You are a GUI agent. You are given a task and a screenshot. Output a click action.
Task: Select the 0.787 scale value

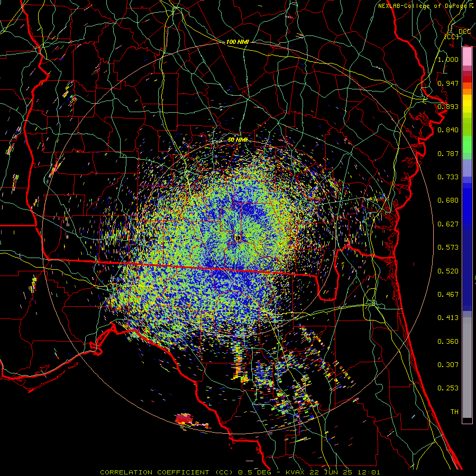click(448, 153)
